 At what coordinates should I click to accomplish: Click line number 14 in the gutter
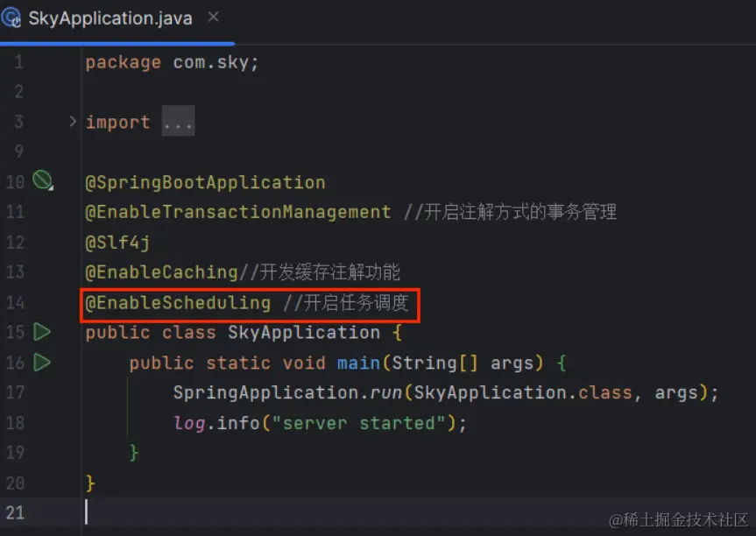18,302
